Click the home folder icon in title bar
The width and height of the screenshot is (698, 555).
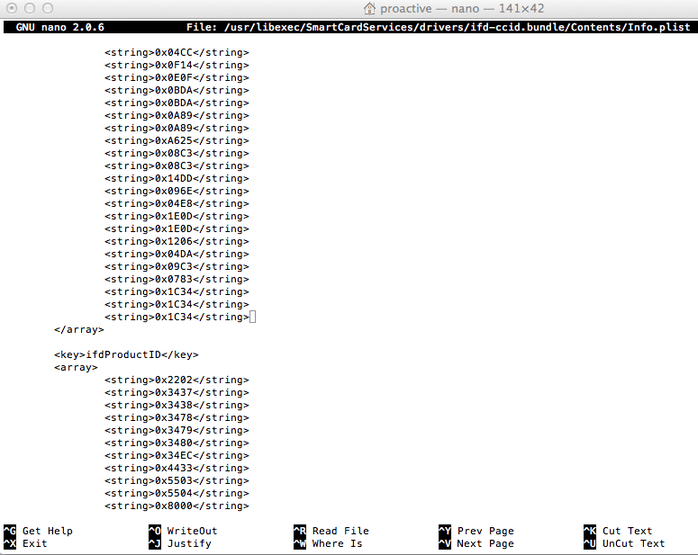click(x=369, y=8)
